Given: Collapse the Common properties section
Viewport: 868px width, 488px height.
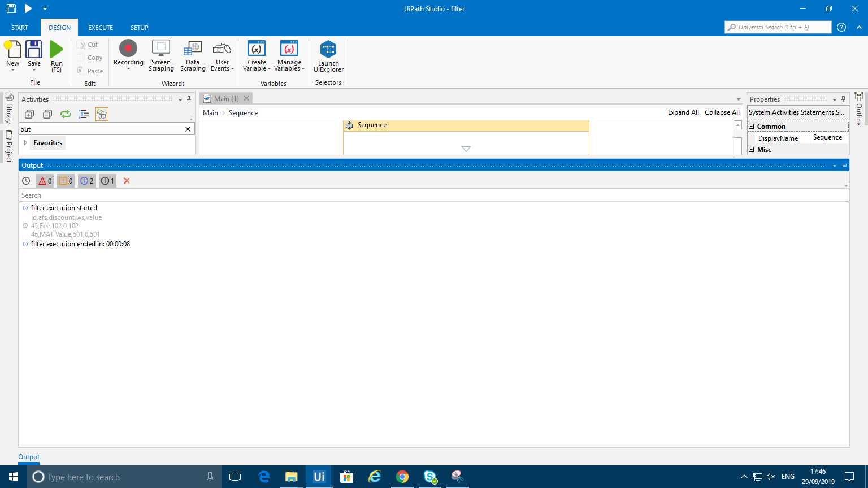Looking at the screenshot, I should tap(752, 127).
